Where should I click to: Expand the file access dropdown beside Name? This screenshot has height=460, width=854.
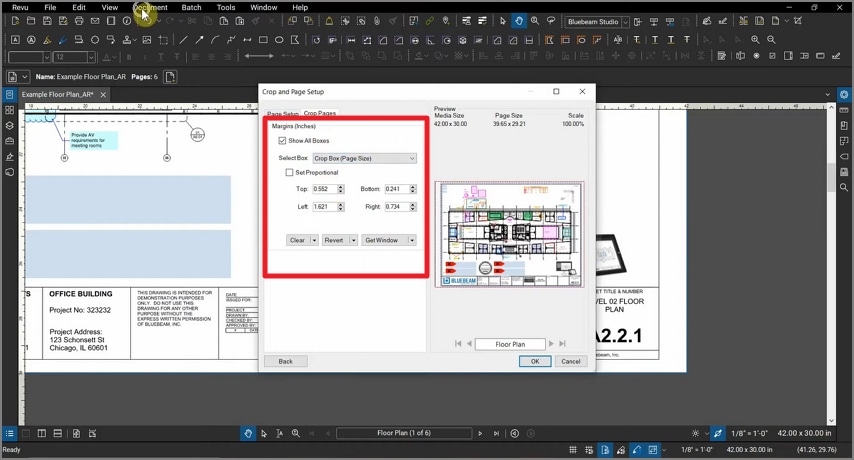(x=25, y=77)
